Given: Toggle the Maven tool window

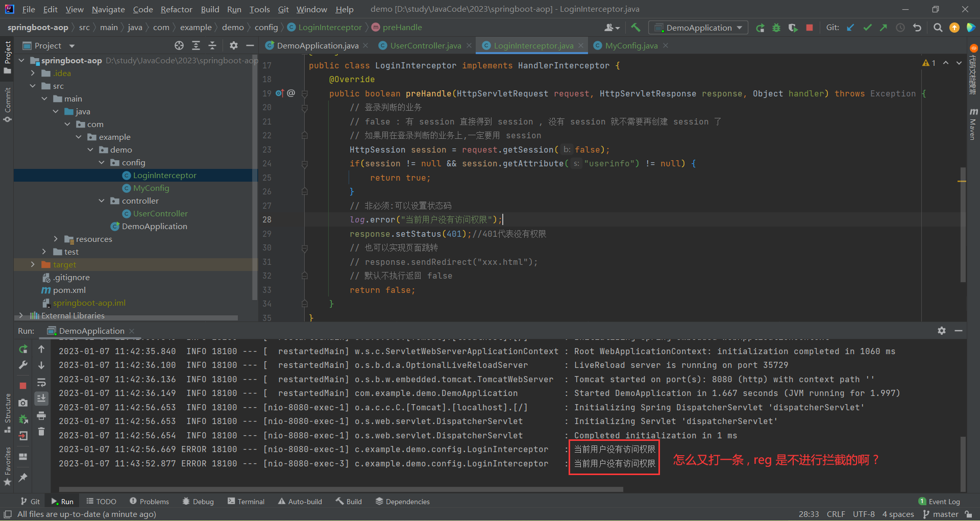Looking at the screenshot, I should click(973, 124).
